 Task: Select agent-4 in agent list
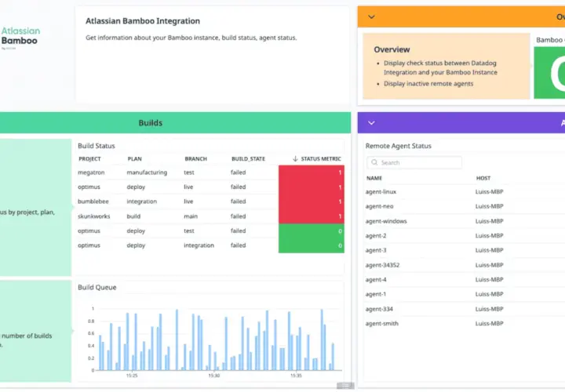coord(376,280)
